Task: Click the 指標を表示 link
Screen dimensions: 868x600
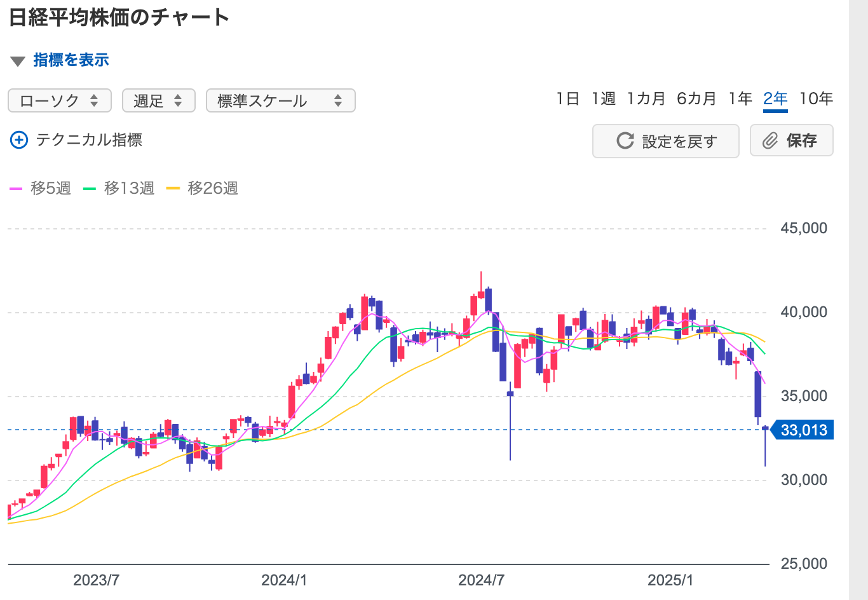Action: point(71,60)
